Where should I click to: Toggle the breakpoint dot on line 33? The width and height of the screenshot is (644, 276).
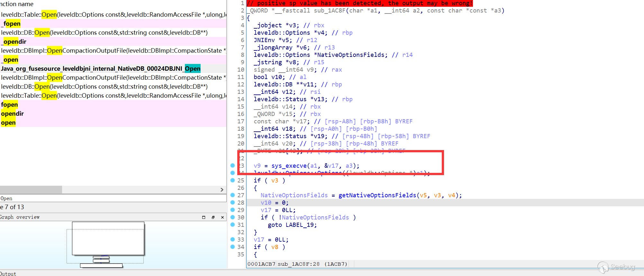click(x=232, y=239)
